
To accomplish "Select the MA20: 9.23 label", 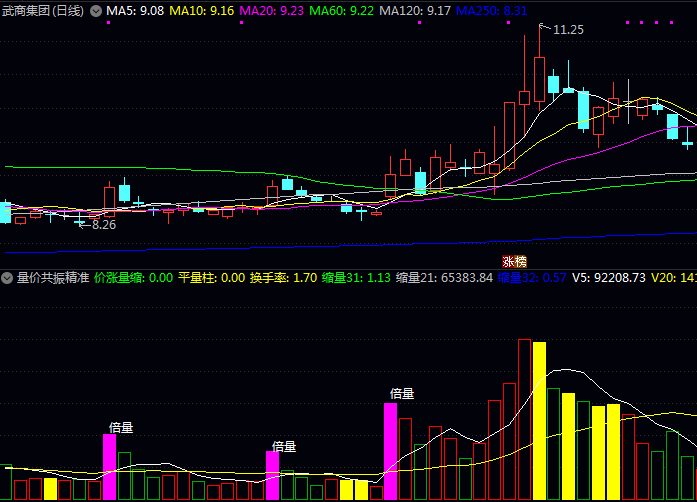I will [x=272, y=11].
